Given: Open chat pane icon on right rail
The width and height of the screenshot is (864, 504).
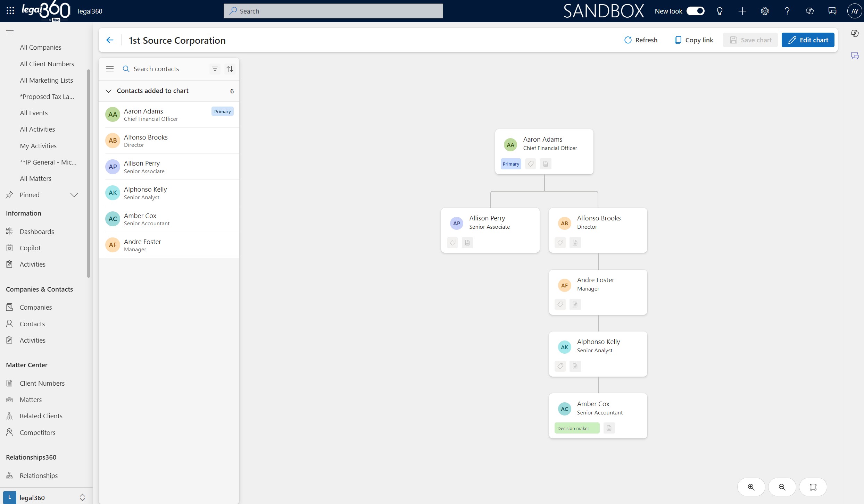Looking at the screenshot, I should pyautogui.click(x=855, y=56).
